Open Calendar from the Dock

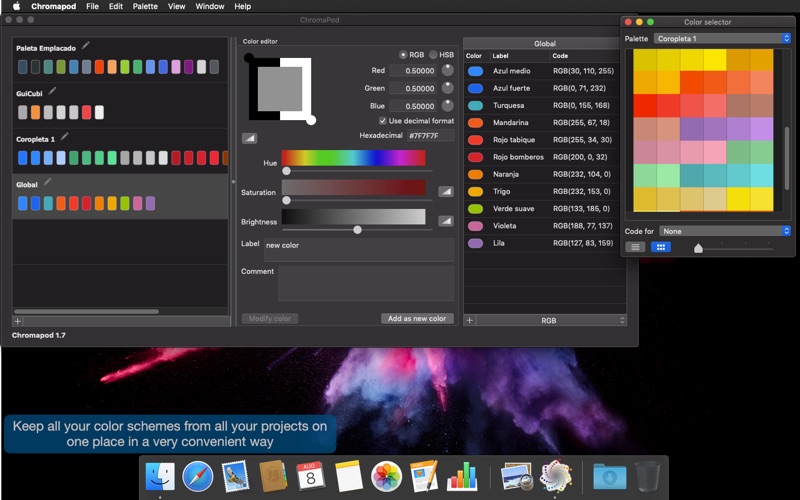click(310, 476)
